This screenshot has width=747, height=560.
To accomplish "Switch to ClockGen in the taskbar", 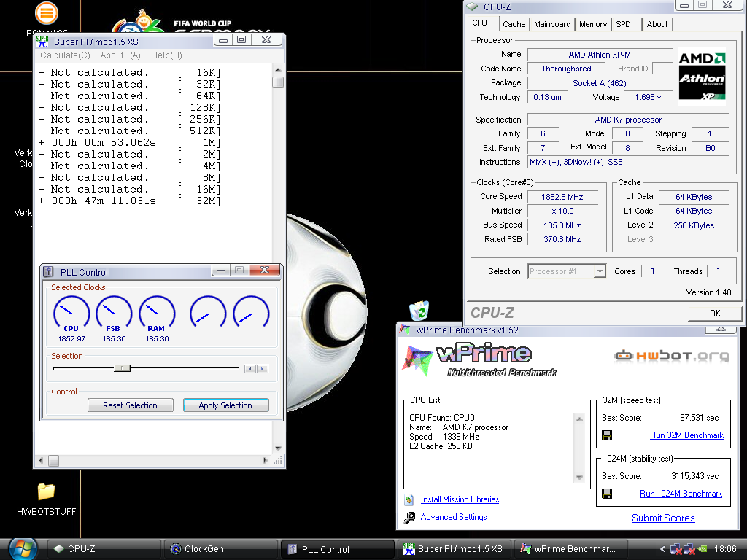I will (220, 549).
